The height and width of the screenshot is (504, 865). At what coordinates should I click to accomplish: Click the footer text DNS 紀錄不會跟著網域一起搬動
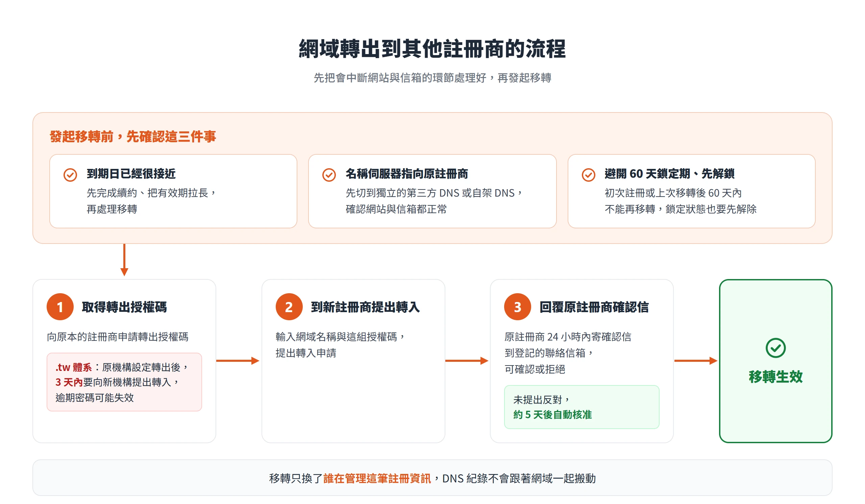[x=519, y=478]
